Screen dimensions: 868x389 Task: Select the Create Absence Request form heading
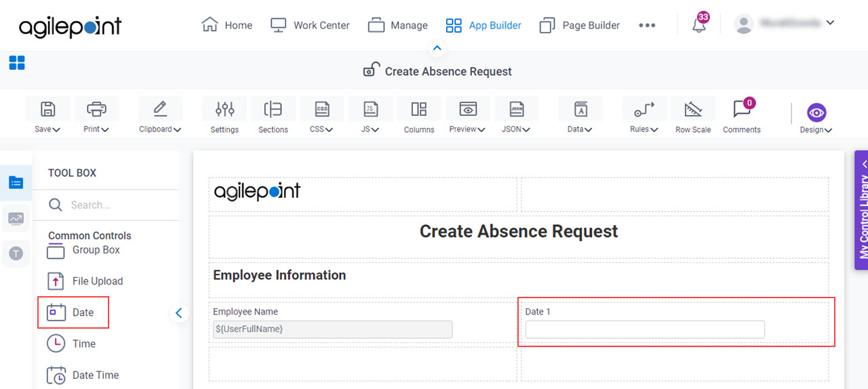click(519, 231)
